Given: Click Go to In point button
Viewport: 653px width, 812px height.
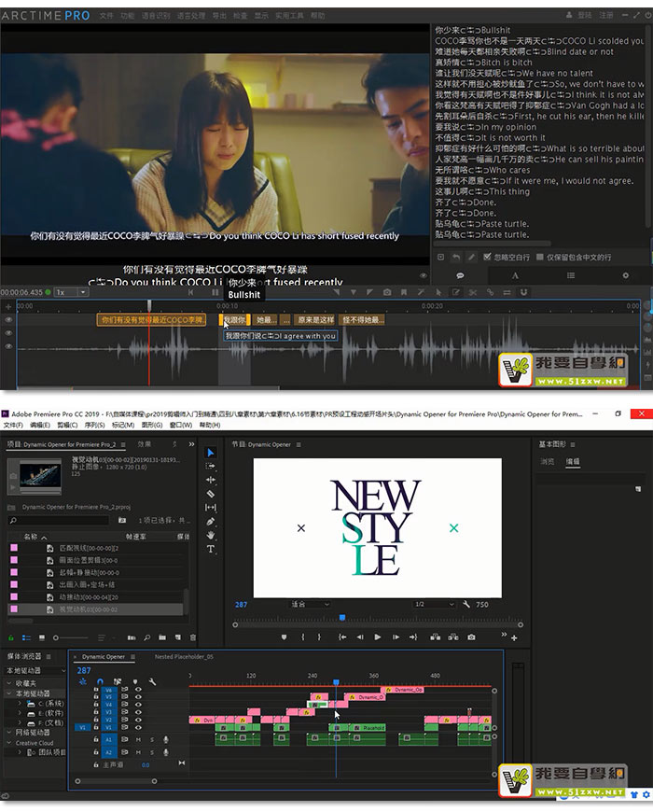Looking at the screenshot, I should pos(342,637).
